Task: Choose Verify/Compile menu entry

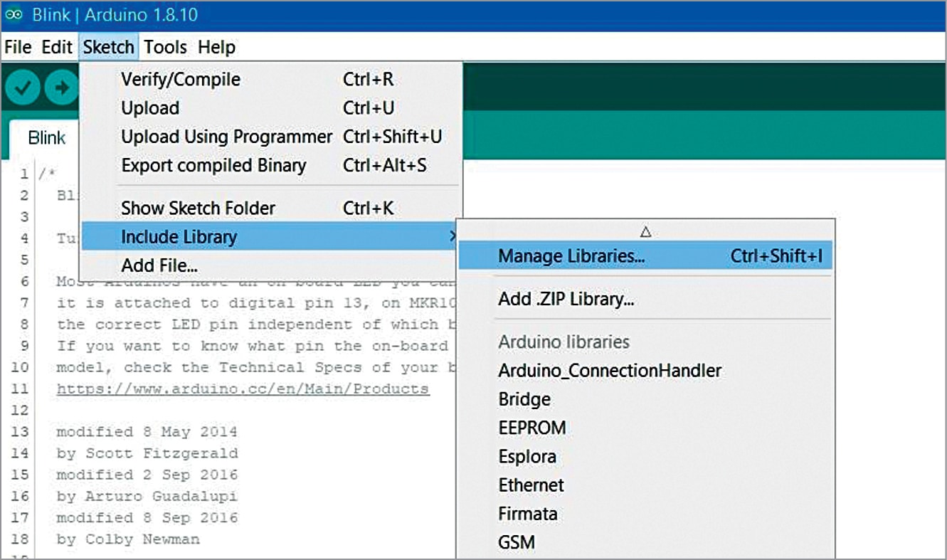Action: point(181,80)
